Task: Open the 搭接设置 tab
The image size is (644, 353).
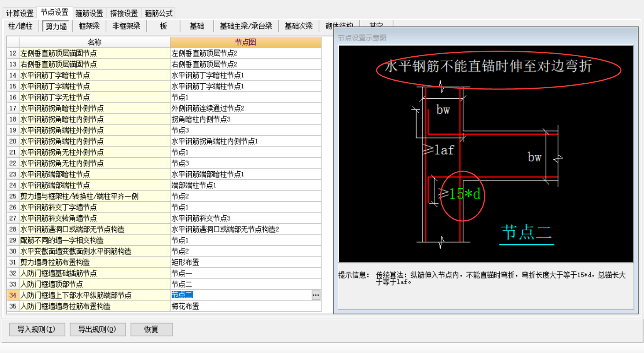Action: coord(124,13)
